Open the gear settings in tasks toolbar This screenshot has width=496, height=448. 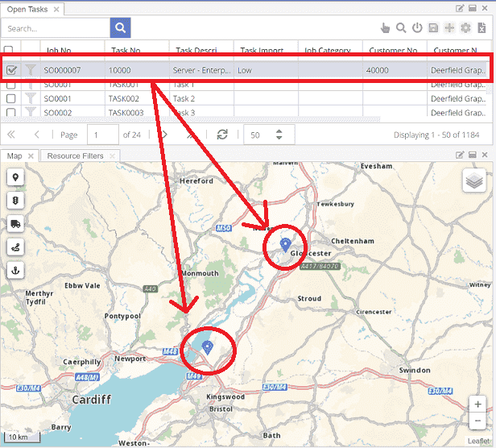(465, 28)
